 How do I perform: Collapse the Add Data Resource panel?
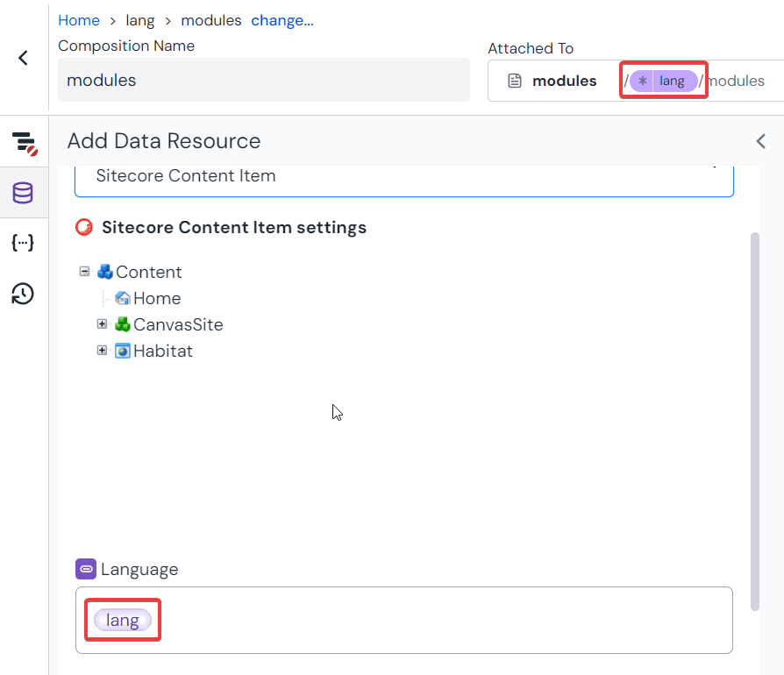coord(760,140)
